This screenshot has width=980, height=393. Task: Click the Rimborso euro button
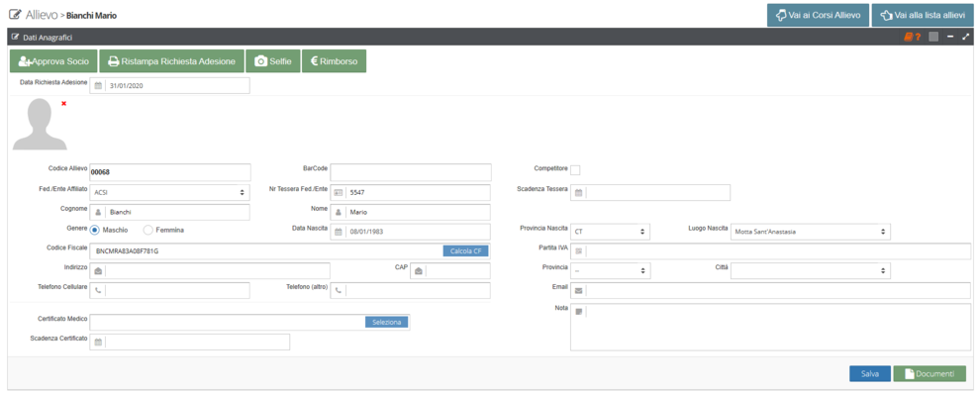click(x=335, y=61)
